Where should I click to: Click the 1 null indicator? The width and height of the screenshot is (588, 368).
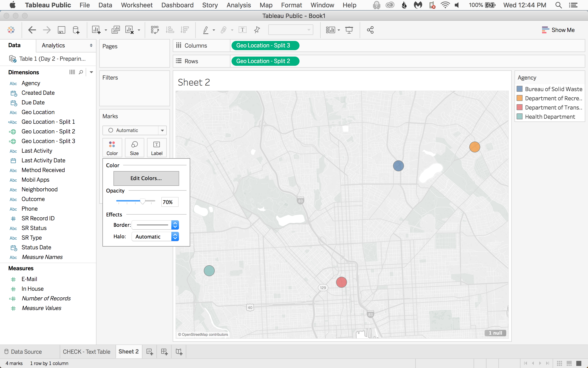(x=495, y=333)
